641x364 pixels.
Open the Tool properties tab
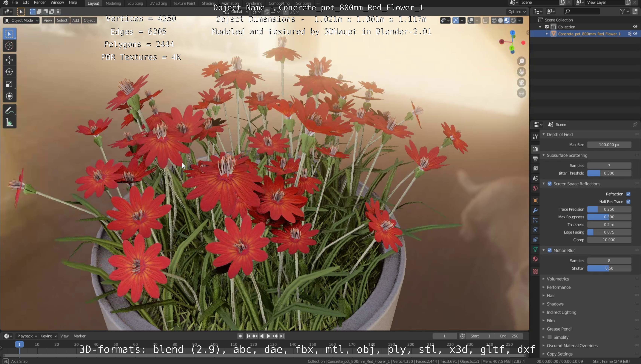click(x=535, y=137)
